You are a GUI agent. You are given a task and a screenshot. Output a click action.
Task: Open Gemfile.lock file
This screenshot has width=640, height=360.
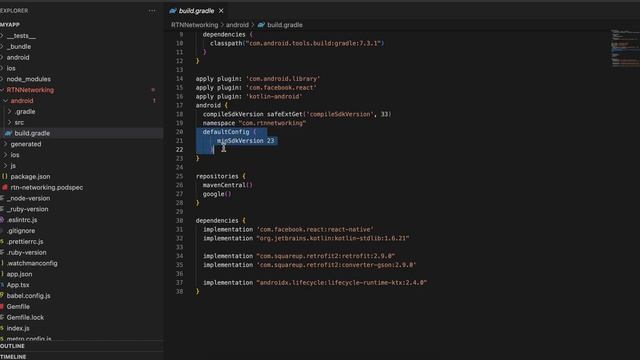pos(25,317)
